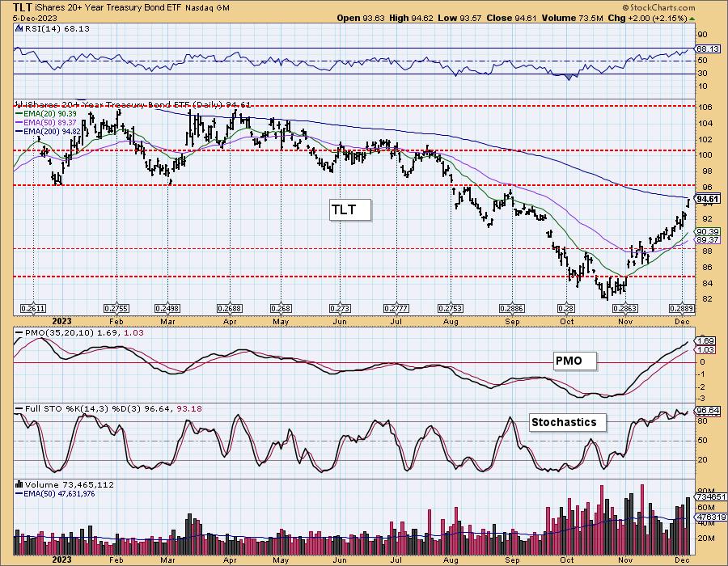This screenshot has width=728, height=566.
Task: Click the Stochastics annotation box
Action: click(568, 422)
